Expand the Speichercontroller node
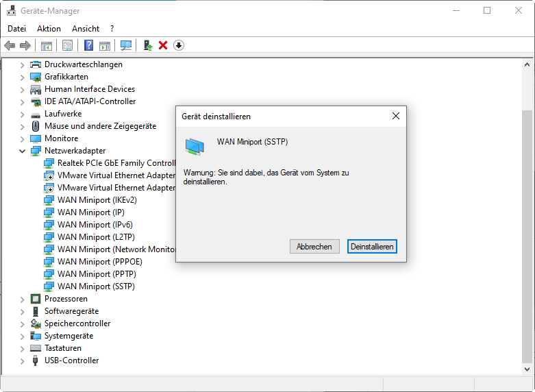This screenshot has width=535, height=392. pyautogui.click(x=22, y=323)
